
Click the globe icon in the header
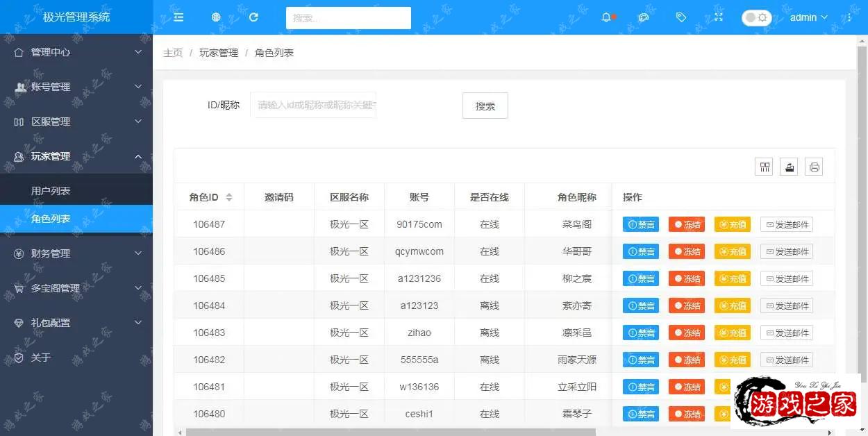click(x=216, y=17)
